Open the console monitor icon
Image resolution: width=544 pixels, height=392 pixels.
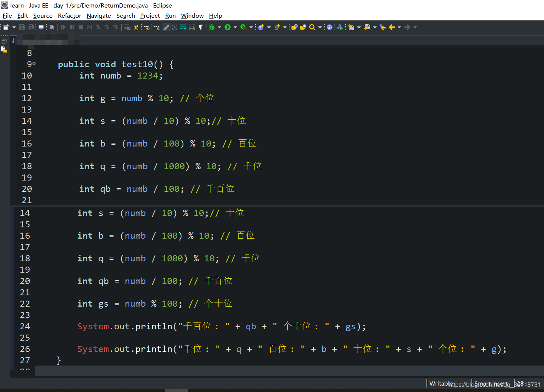tap(41, 27)
